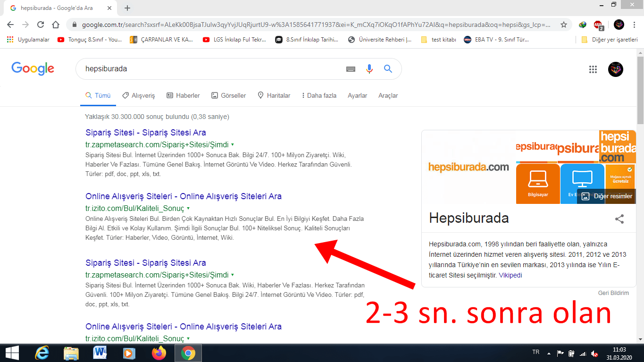
Task: Click the Diğer resimler button
Action: 607,196
